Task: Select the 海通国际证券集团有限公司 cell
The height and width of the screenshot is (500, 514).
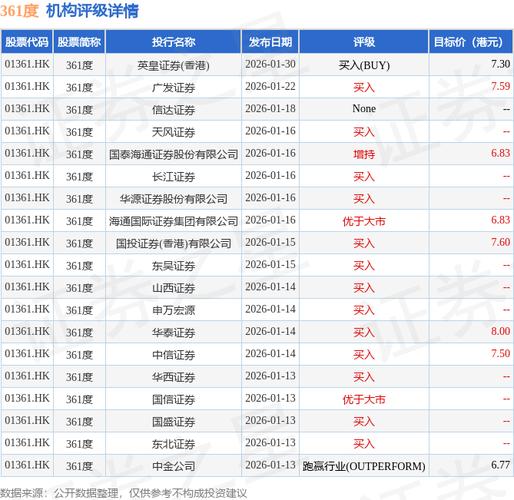Action: coord(173,221)
